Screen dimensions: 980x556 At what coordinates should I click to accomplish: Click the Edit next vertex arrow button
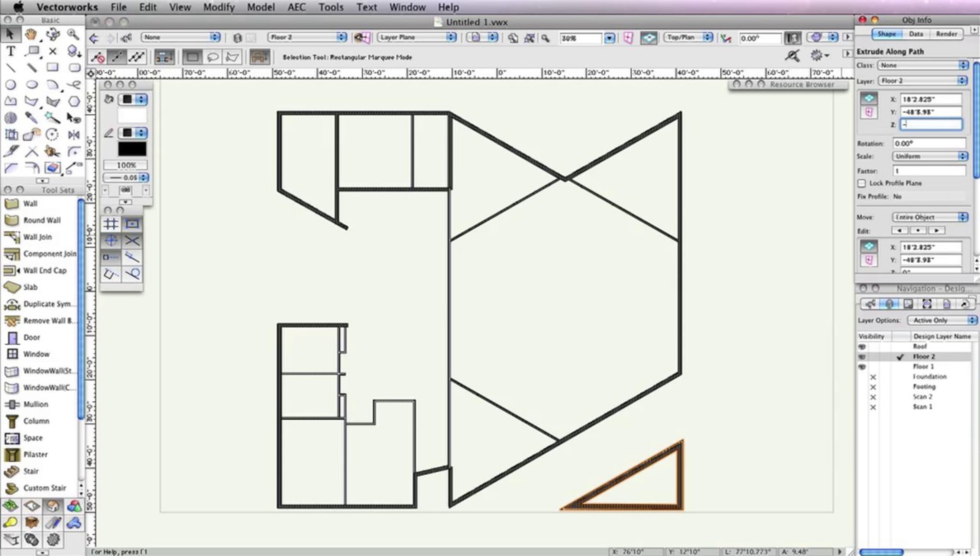point(936,230)
